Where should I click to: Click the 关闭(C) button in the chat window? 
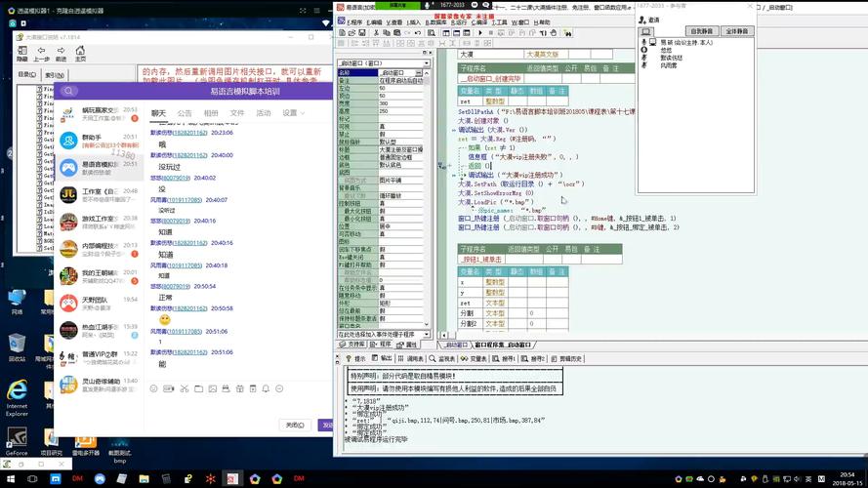pos(295,425)
